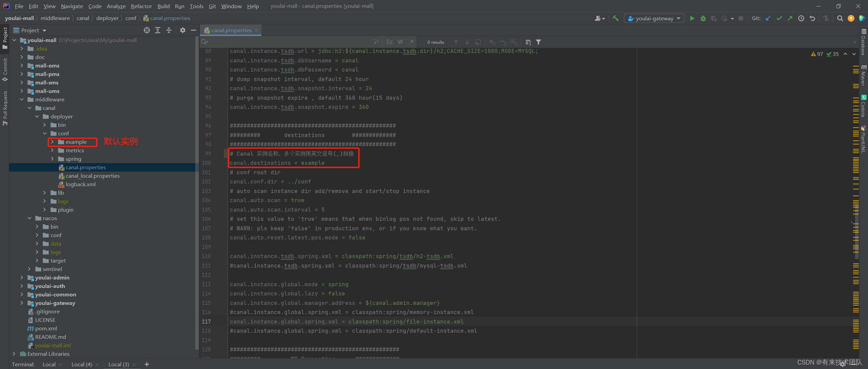Push commits using Git push icon
Screen dimensions: 868x369
point(790,18)
